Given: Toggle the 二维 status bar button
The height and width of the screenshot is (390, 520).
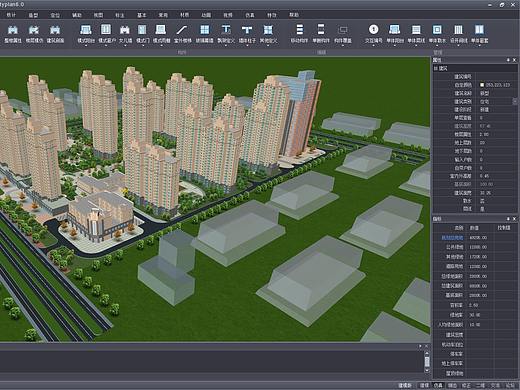Looking at the screenshot, I should point(480,385).
